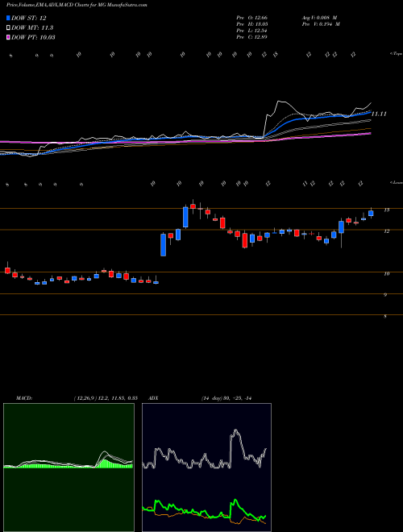Click the 'Pre V: 0.194 M' value

pyautogui.click(x=321, y=24)
